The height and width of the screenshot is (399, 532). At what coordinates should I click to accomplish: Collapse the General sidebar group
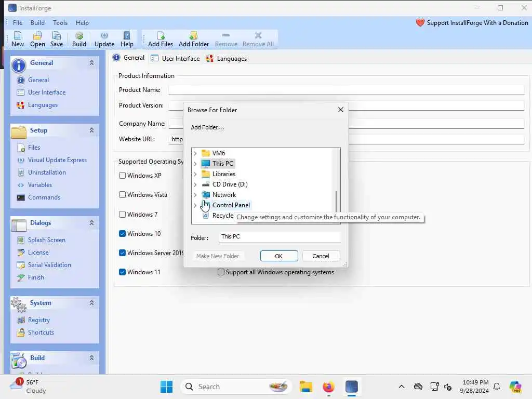pos(91,63)
